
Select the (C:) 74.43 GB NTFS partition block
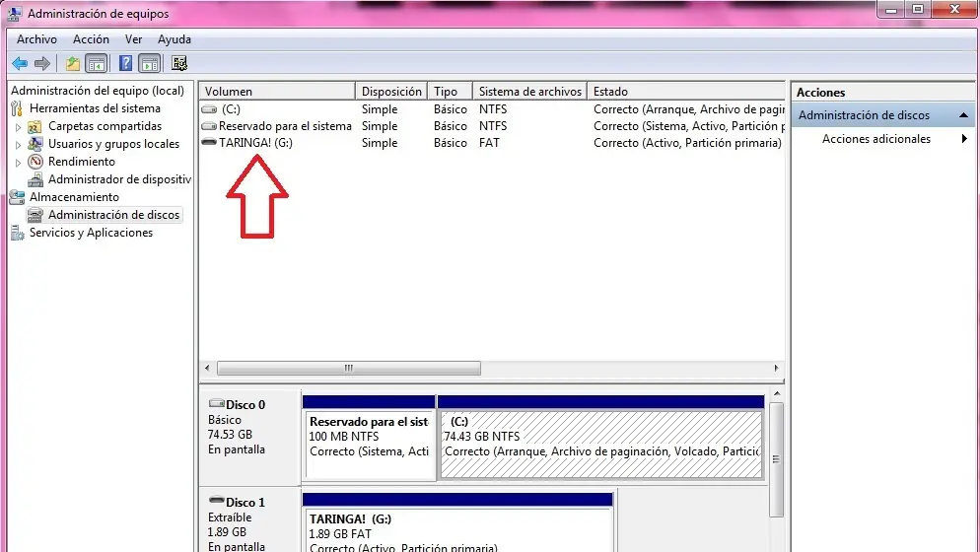coord(601,444)
